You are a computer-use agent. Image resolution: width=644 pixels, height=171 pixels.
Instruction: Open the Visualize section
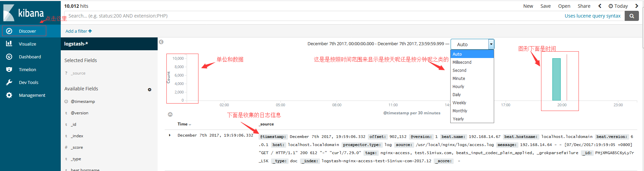click(27, 44)
